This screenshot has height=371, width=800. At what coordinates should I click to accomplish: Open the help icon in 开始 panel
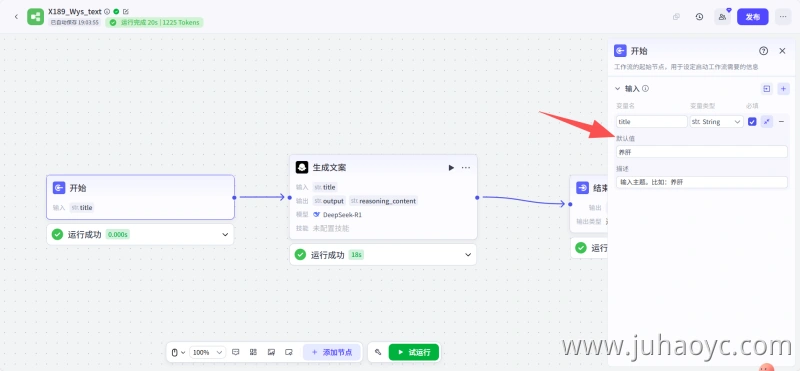763,51
